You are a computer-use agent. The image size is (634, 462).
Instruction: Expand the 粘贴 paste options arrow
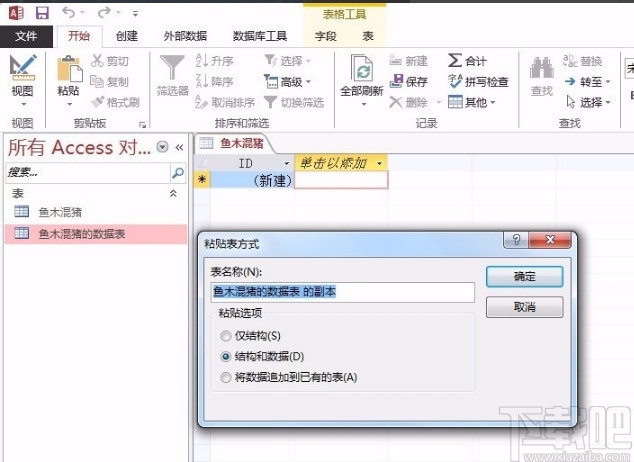(69, 105)
